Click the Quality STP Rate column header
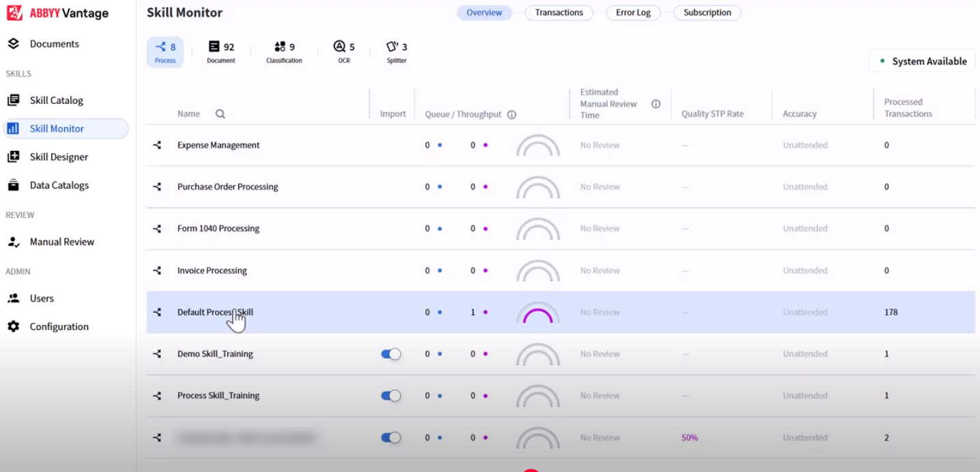The width and height of the screenshot is (980, 472). (x=712, y=114)
